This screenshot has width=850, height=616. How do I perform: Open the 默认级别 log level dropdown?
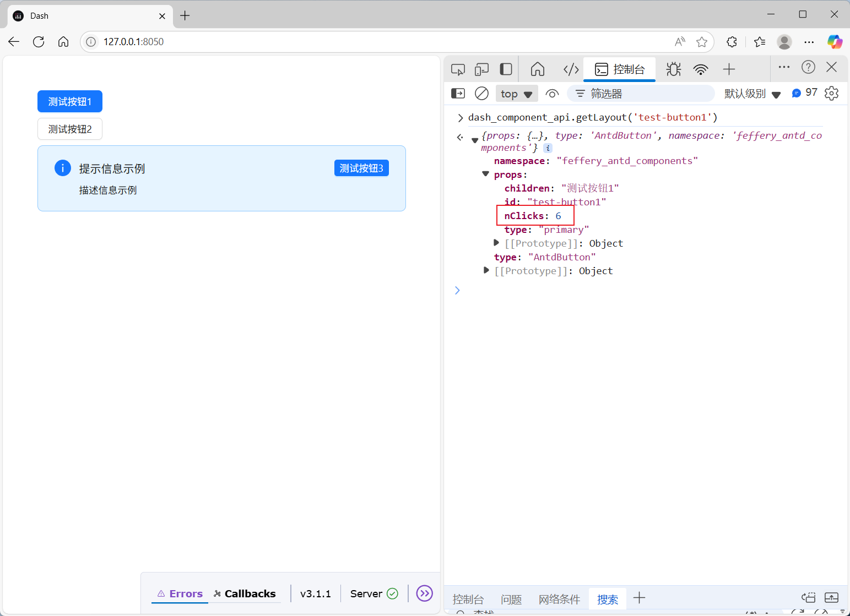point(752,94)
